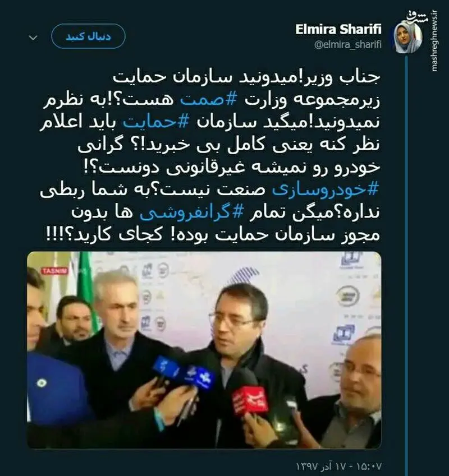Open the #حمایت hashtag

click(x=157, y=122)
